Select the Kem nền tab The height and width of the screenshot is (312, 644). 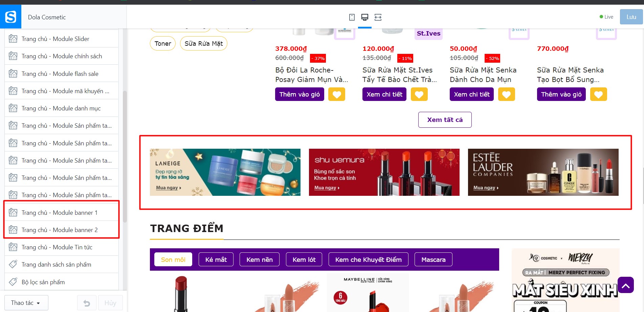[x=260, y=259]
